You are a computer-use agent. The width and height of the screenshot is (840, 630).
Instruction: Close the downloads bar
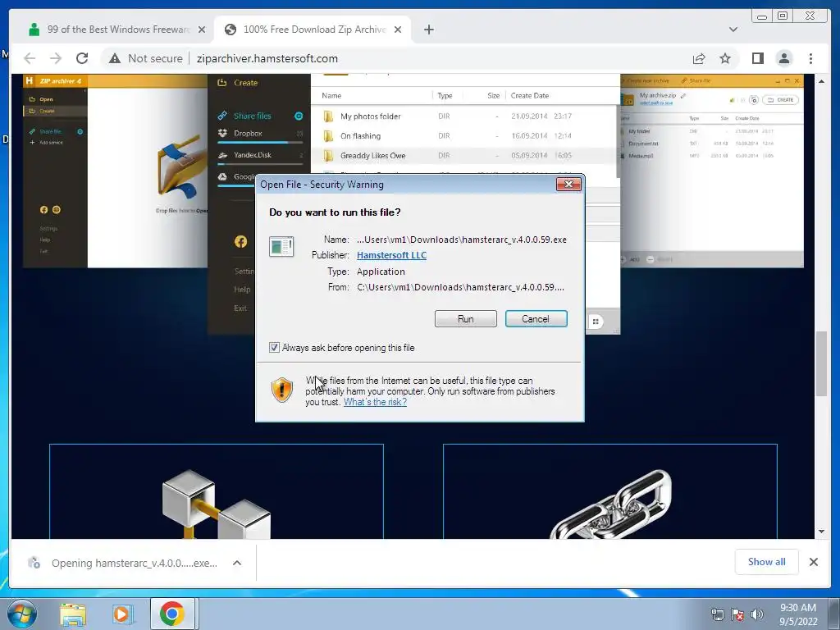coord(813,561)
